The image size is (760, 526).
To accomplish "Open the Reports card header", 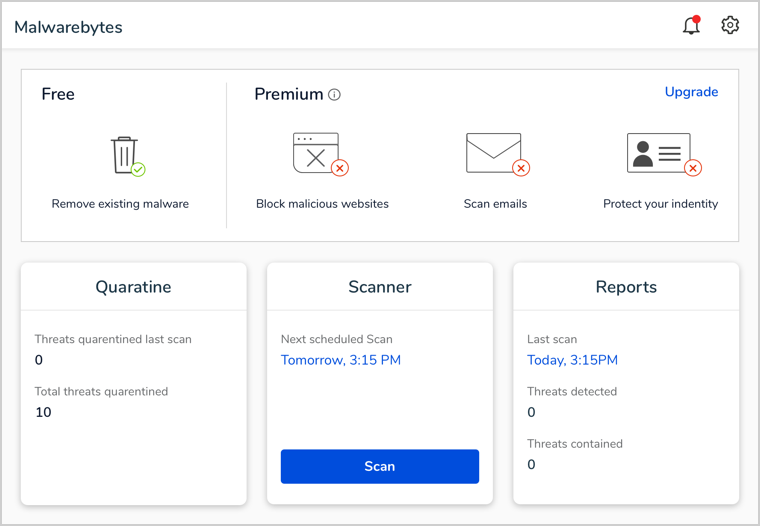I will (626, 287).
